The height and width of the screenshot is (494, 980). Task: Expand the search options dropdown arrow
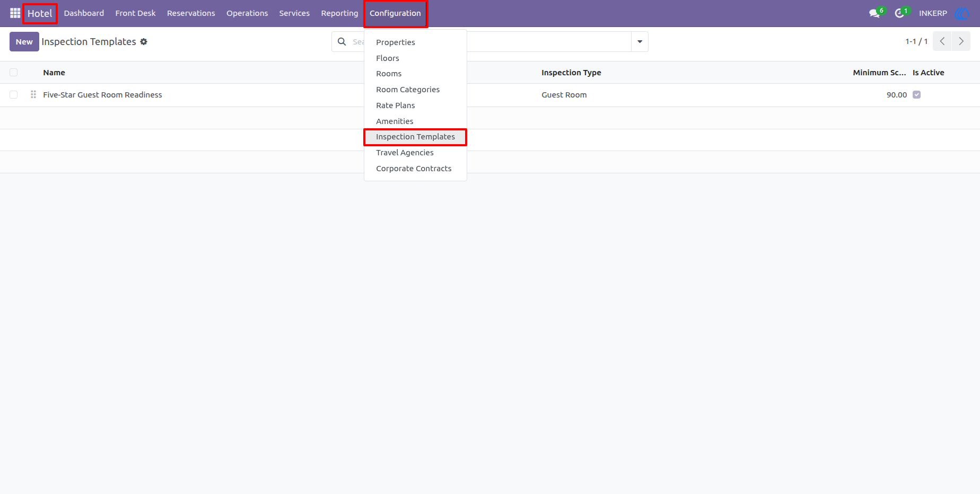[640, 41]
